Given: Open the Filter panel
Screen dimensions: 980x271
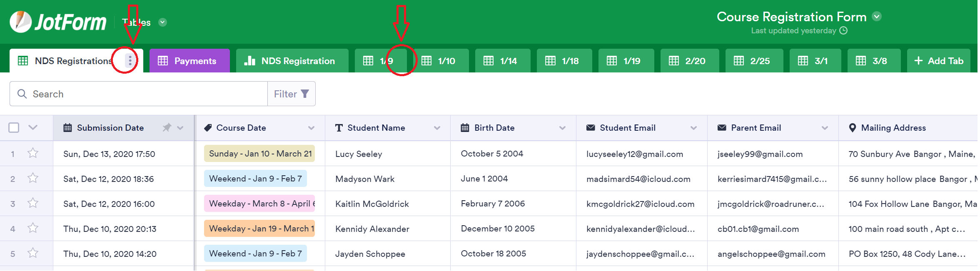Looking at the screenshot, I should pyautogui.click(x=291, y=93).
